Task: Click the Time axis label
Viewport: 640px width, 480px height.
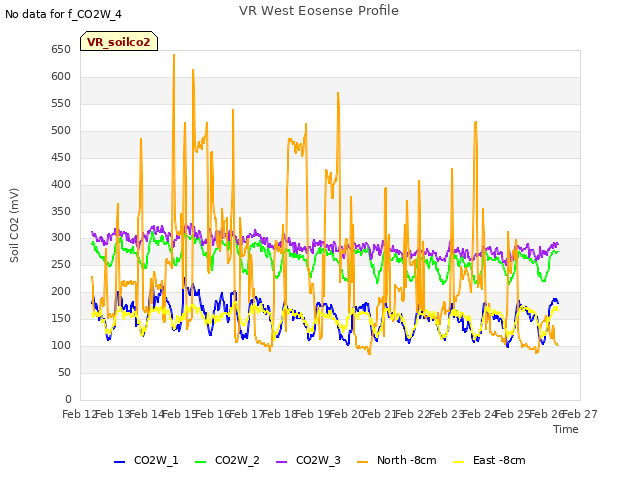Action: pos(566,429)
